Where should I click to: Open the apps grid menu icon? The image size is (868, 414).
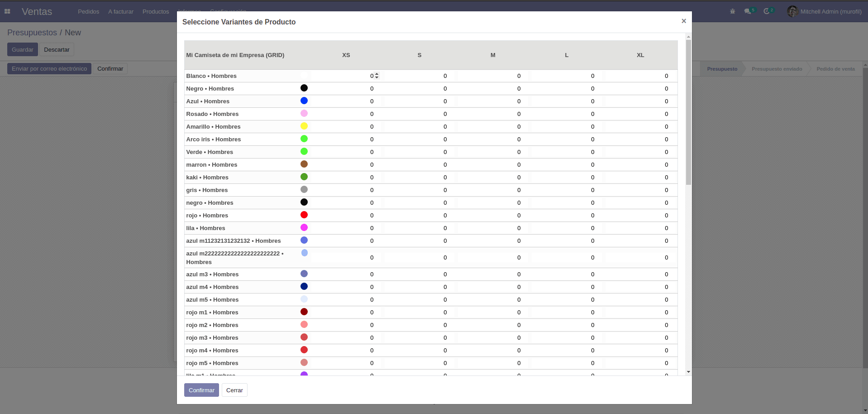point(7,11)
